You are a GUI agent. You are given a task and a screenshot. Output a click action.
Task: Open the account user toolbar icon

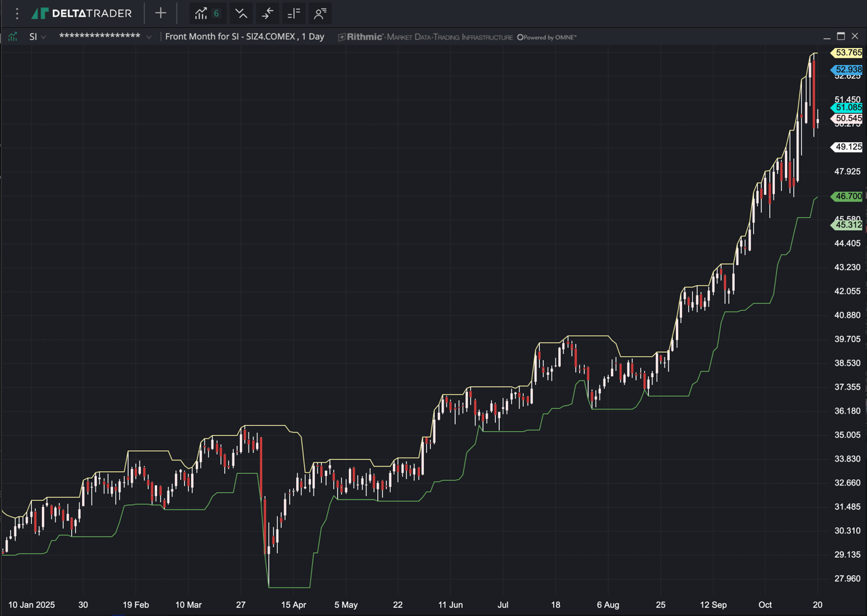tap(320, 14)
